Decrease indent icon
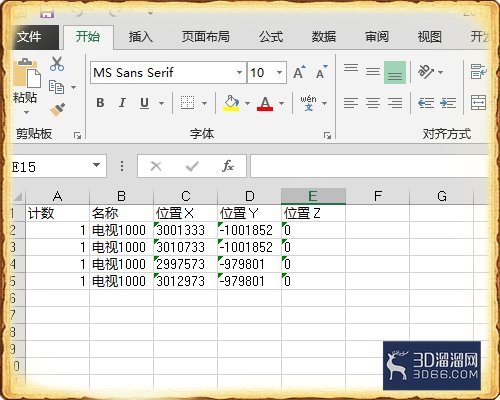500x400 pixels. (x=426, y=103)
